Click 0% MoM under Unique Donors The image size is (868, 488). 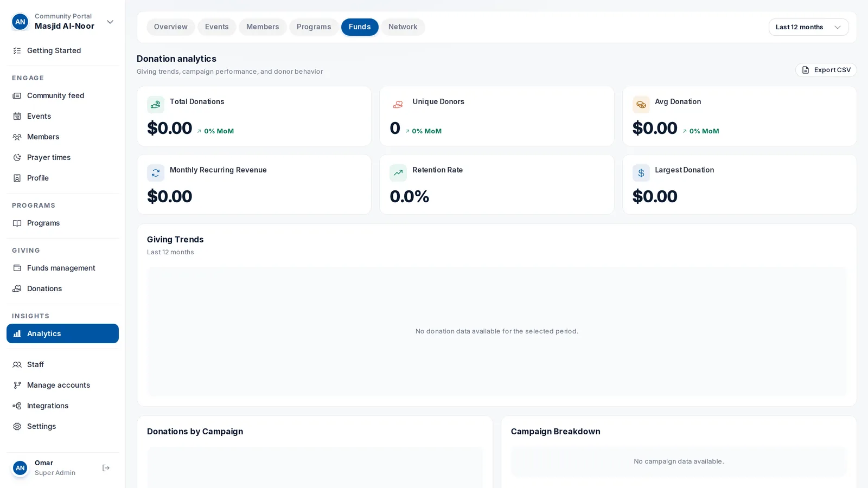(423, 131)
